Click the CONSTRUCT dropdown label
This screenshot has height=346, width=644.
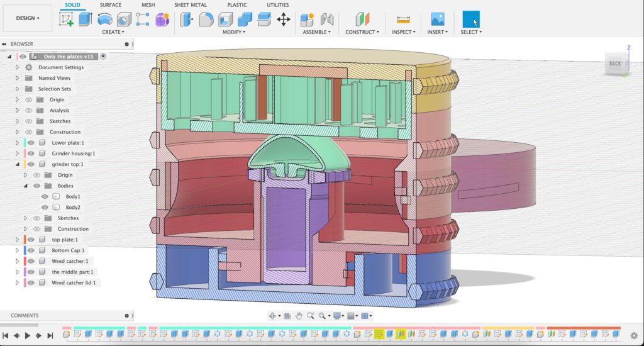click(x=362, y=32)
